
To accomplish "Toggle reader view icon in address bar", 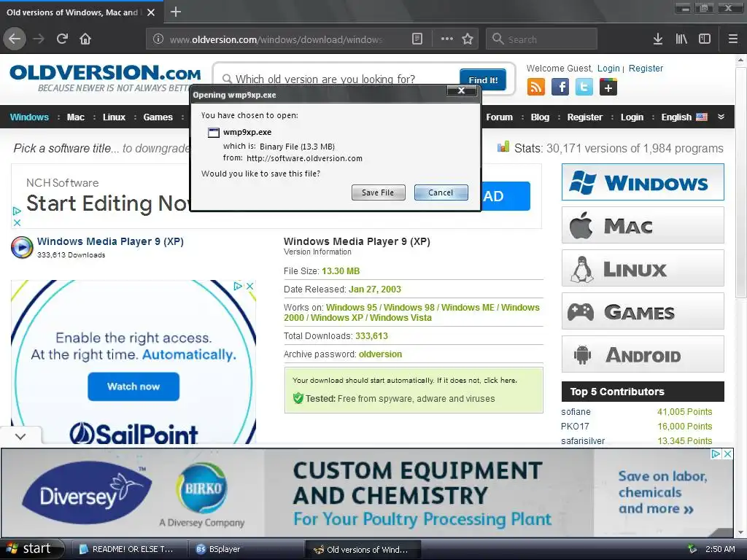I will click(417, 39).
